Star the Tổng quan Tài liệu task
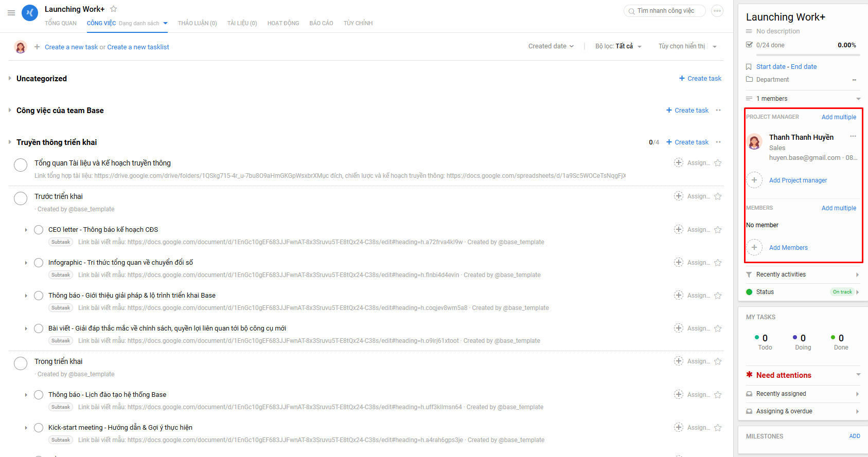 pos(718,163)
